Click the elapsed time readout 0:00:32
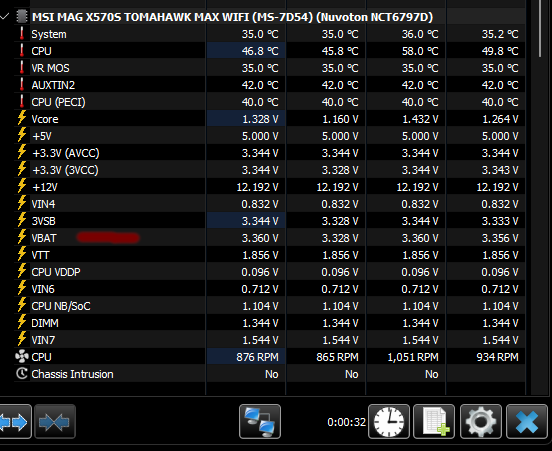Screen dimensions: 552x451 click(346, 422)
